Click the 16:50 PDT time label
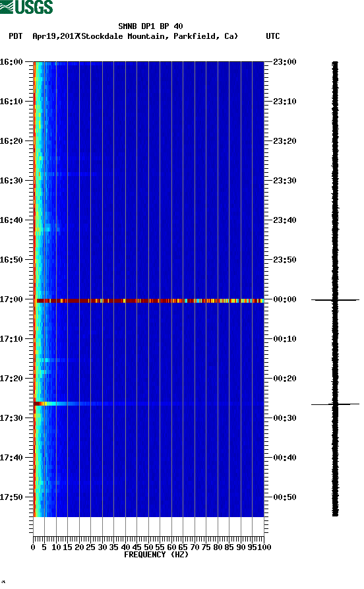 11,260
